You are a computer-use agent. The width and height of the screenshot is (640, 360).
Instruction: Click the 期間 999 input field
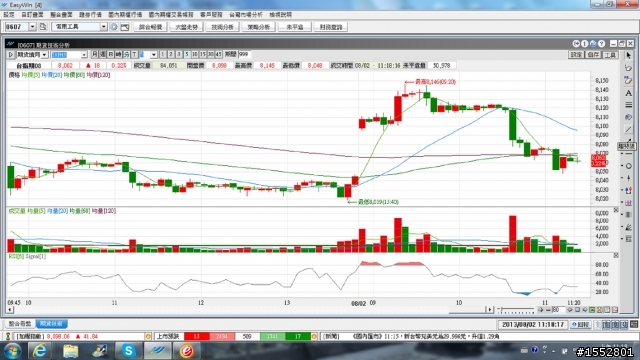click(x=244, y=54)
